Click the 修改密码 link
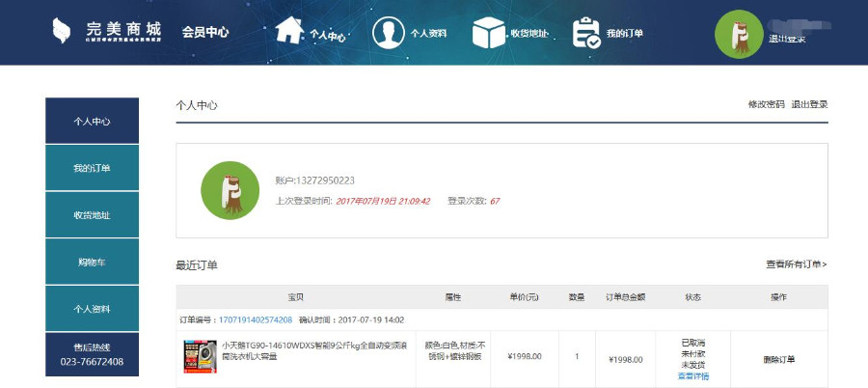Image resolution: width=868 pixels, height=388 pixels. click(766, 104)
